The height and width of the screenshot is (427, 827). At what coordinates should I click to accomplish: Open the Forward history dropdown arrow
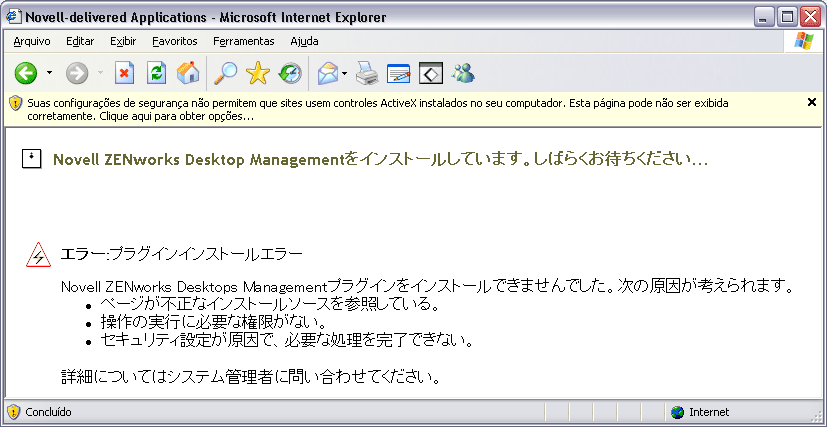(100, 73)
